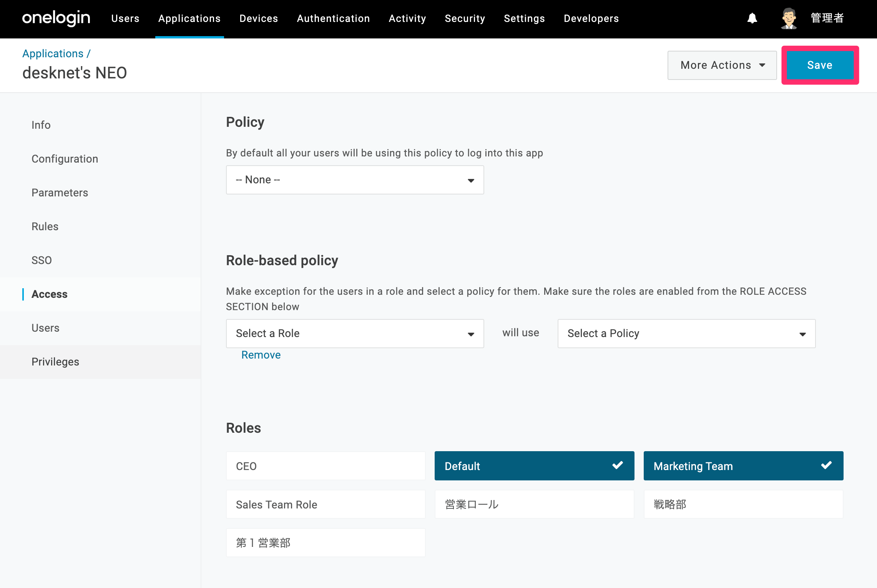Open the Security menu in top navigation
Image resolution: width=877 pixels, height=588 pixels.
(x=465, y=18)
